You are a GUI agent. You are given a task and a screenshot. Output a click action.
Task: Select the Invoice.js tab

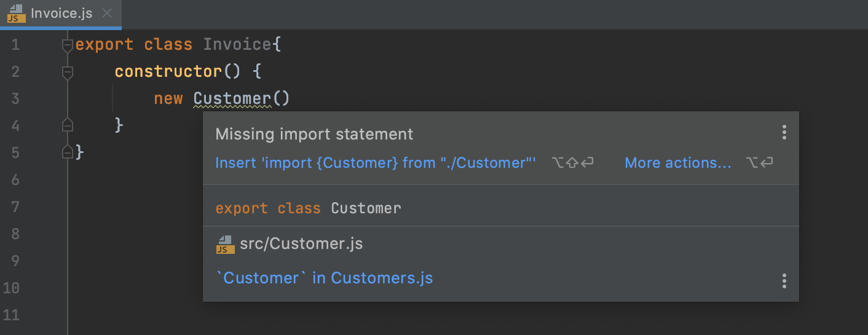[61, 14]
